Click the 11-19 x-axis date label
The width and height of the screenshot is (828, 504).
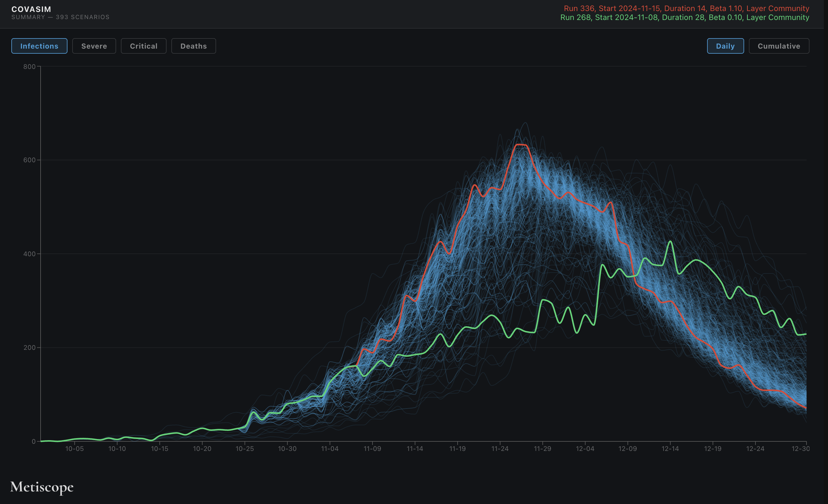[457, 449]
